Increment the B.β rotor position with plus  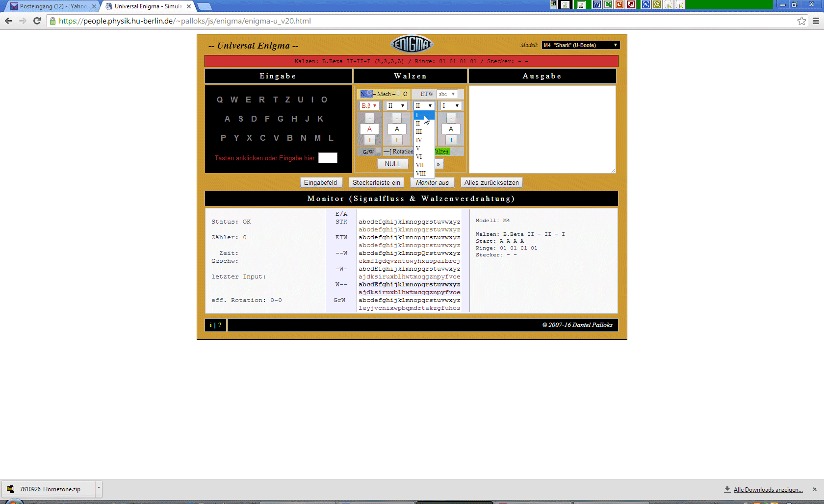click(x=370, y=140)
